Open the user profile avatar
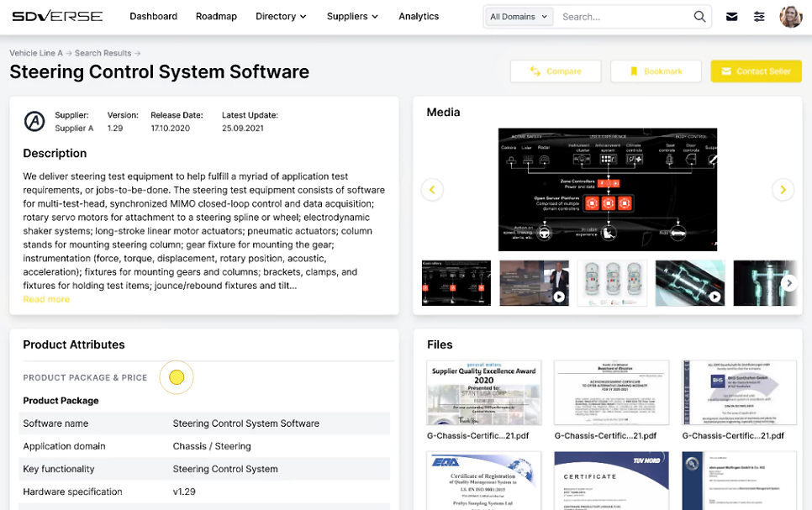Screen dimensions: 812x510 791,17
